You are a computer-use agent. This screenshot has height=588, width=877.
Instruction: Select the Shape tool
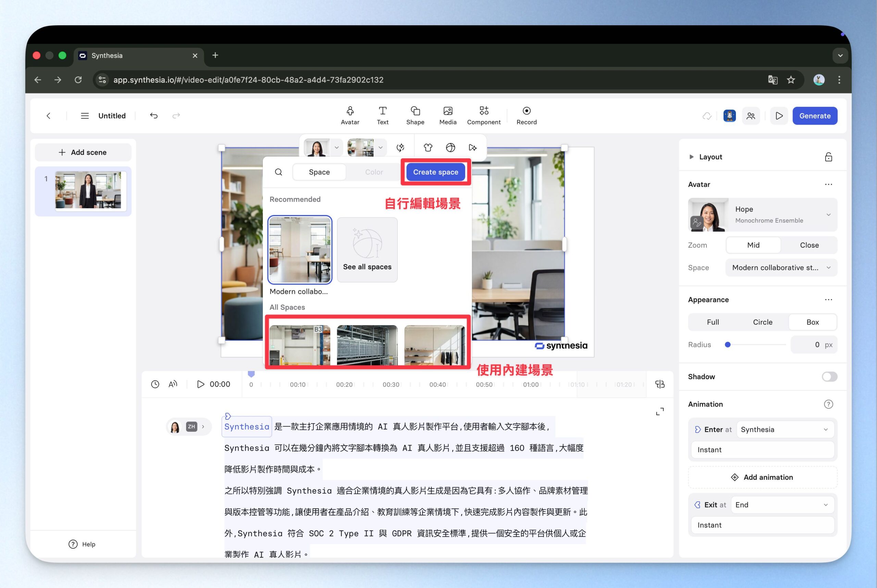tap(415, 115)
